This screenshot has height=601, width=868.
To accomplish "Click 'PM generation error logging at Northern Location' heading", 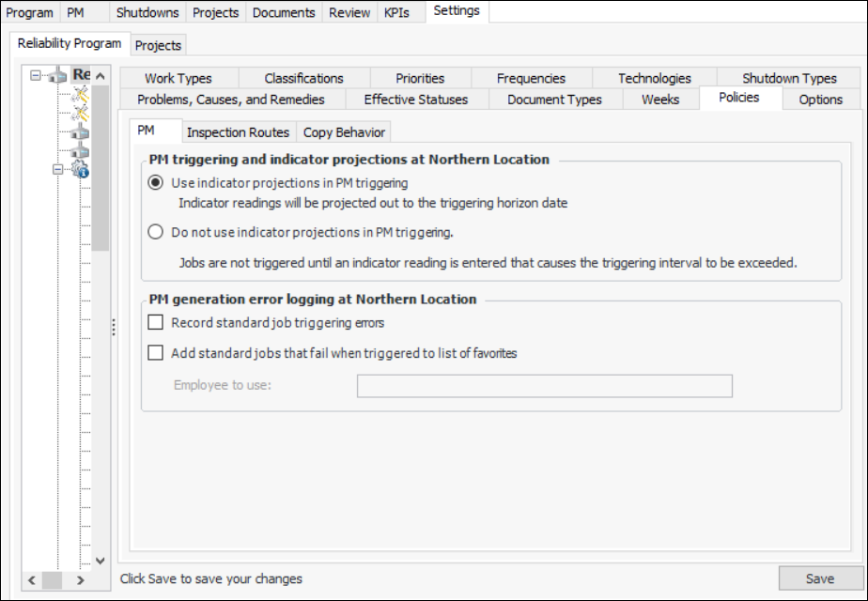I will (313, 300).
